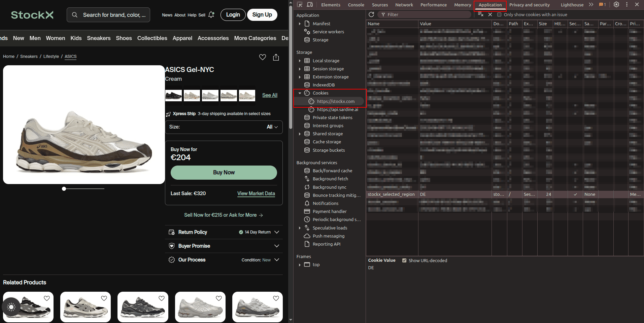Expand the Local storage tree node
The width and height of the screenshot is (644, 323).
(300, 61)
